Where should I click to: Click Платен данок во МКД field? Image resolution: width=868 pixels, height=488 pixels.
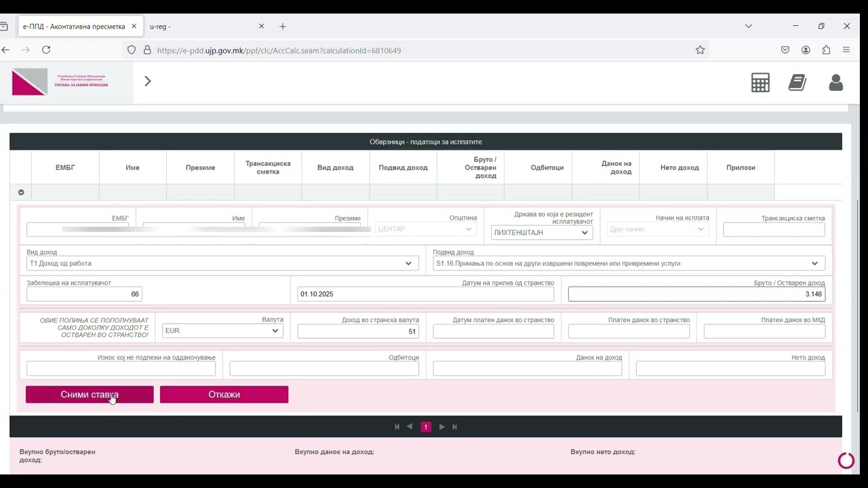pyautogui.click(x=764, y=331)
